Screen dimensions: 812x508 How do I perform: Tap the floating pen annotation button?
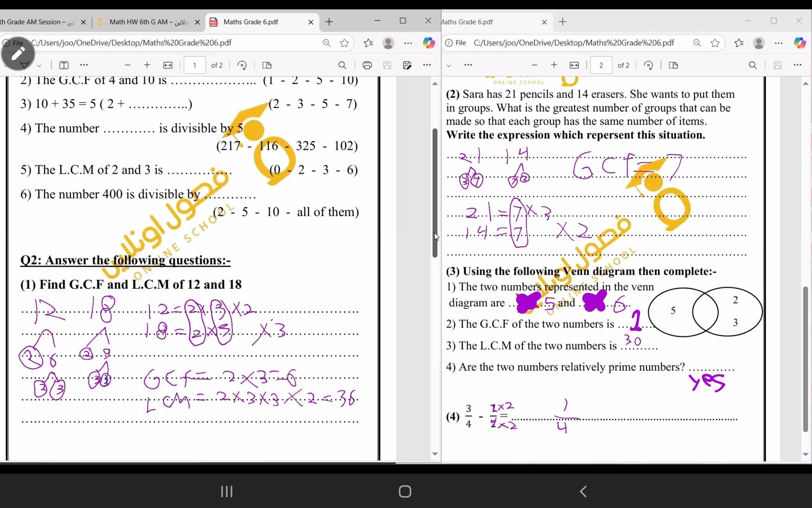click(18, 53)
